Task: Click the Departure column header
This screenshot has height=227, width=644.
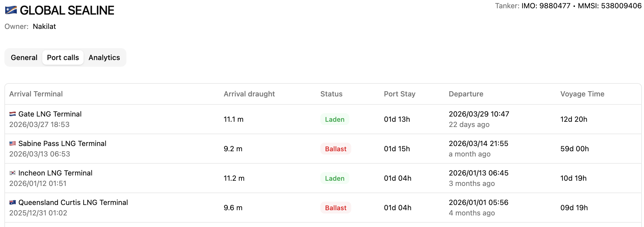Action: pos(466,94)
